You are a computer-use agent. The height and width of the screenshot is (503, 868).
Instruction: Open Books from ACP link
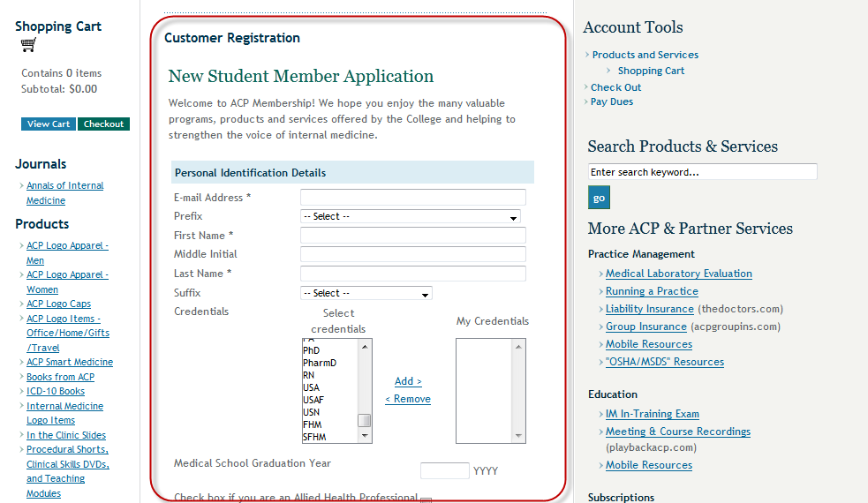tap(60, 377)
